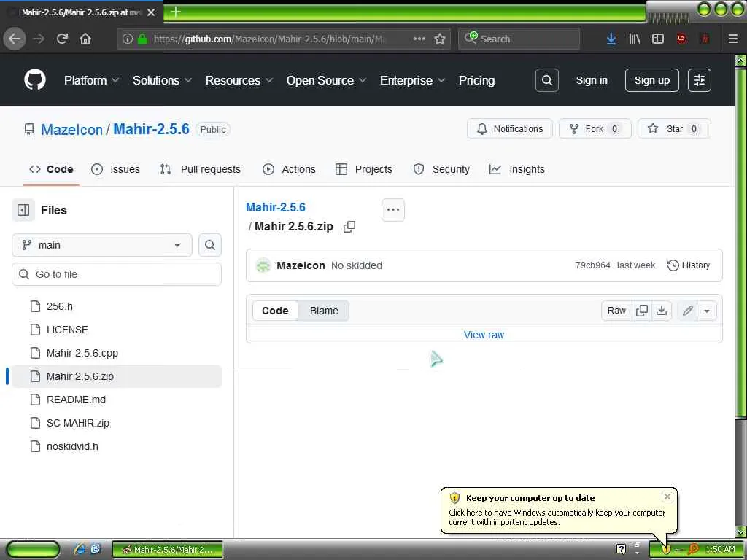Toggle the Blame view
The image size is (747, 560).
point(324,311)
